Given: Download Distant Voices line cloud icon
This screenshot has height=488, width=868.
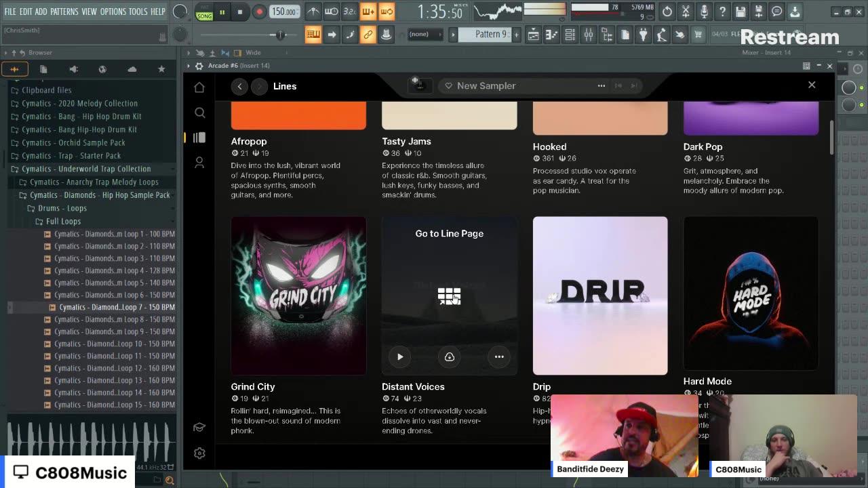Looking at the screenshot, I should pyautogui.click(x=449, y=357).
